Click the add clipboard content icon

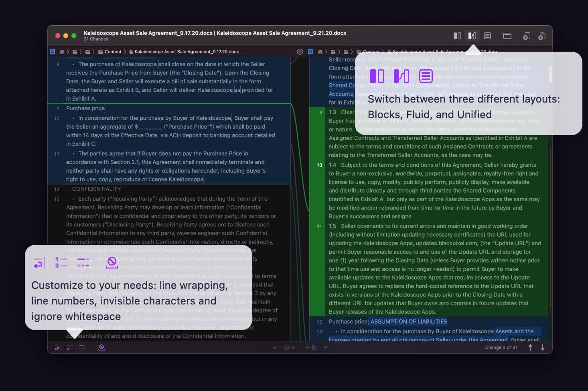(x=527, y=36)
